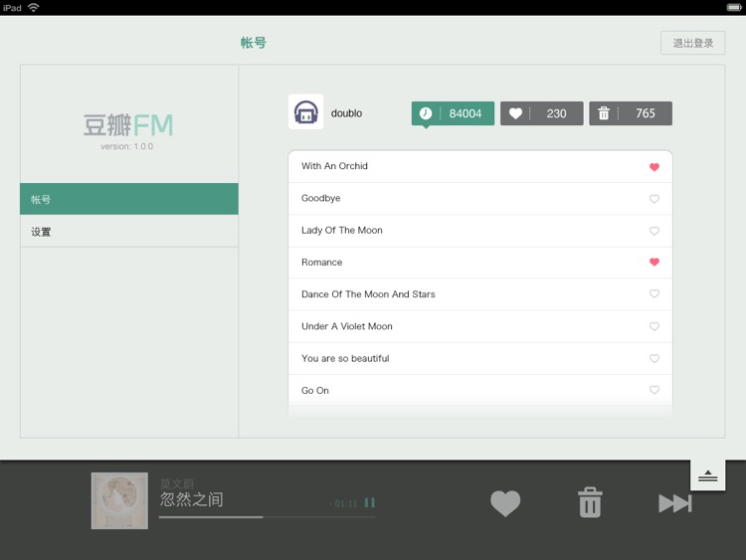Pause the currently playing song
Screen dimensions: 746x560
coord(370,502)
